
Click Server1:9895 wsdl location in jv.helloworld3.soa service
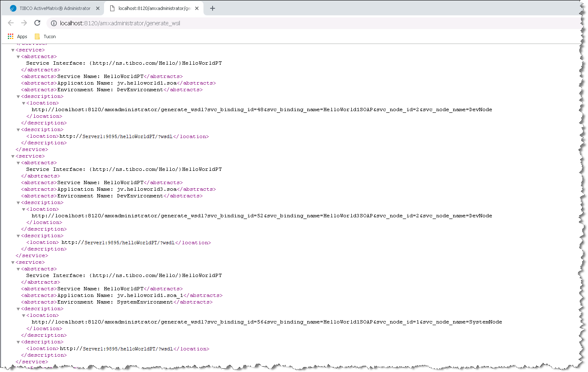[x=118, y=243]
